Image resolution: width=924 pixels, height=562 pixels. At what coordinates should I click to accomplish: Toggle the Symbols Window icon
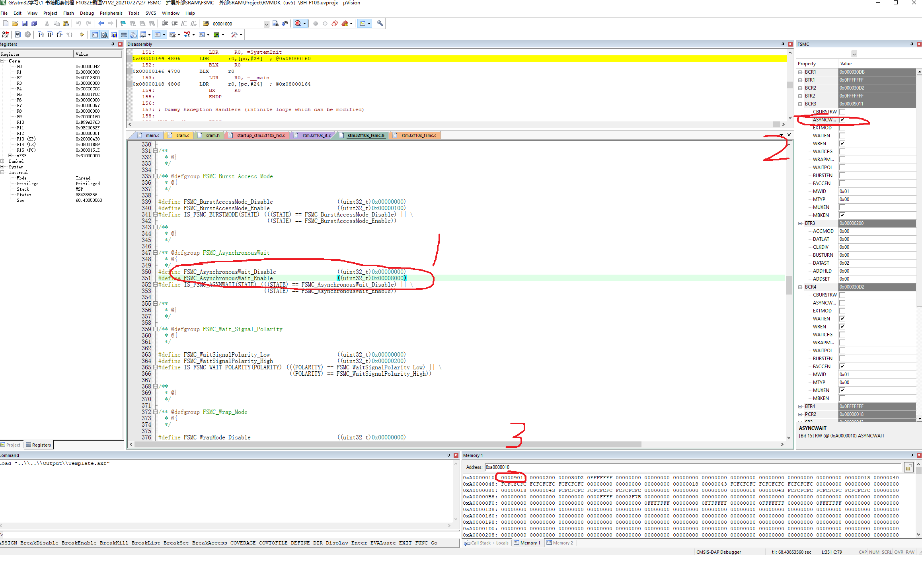pos(114,35)
